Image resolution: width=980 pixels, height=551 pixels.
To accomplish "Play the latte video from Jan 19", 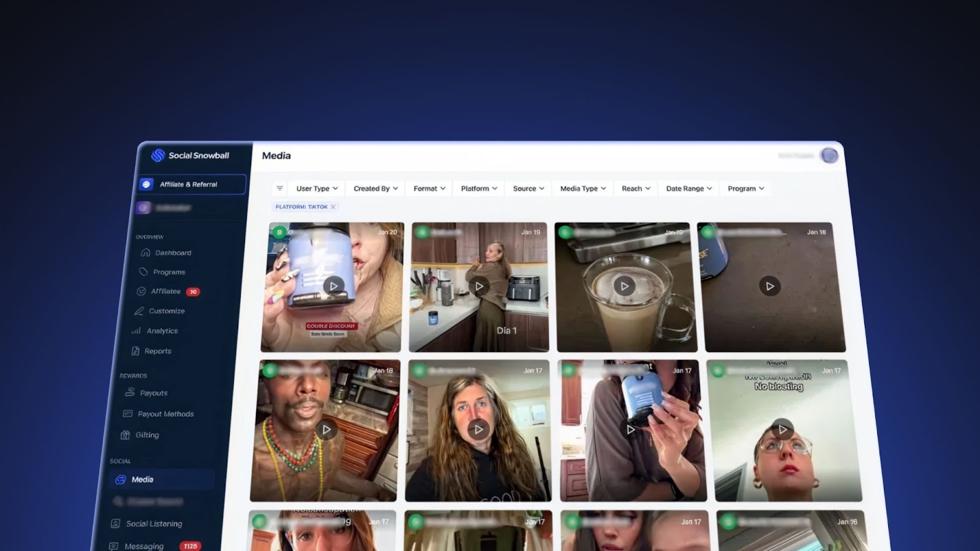I will coord(625,285).
